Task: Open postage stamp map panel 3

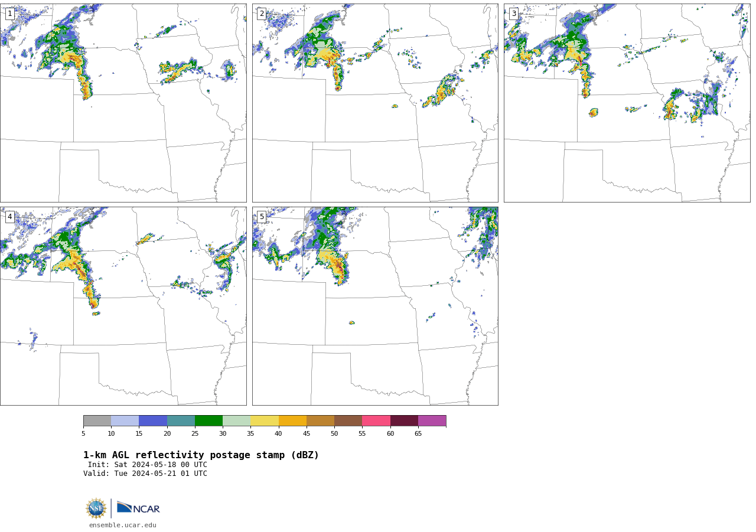Action: pos(627,103)
